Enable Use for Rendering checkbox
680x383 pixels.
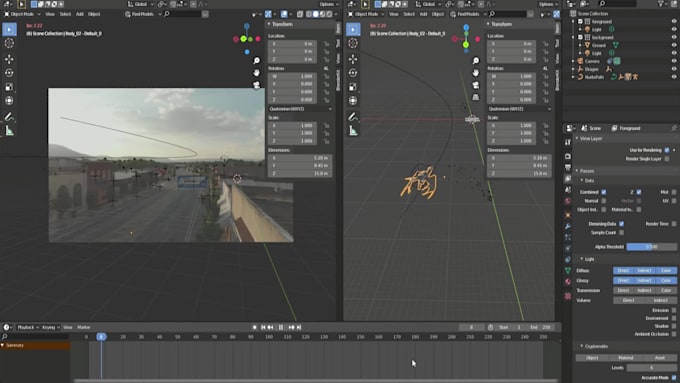click(x=667, y=150)
